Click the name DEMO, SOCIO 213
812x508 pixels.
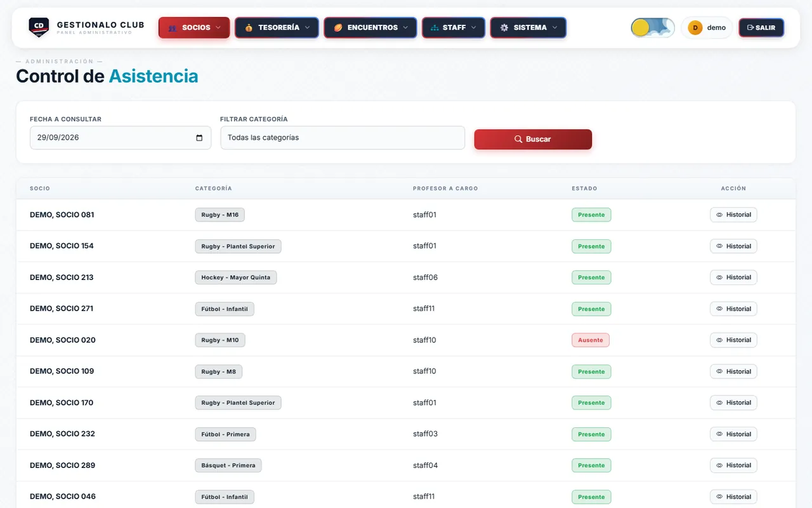click(62, 277)
